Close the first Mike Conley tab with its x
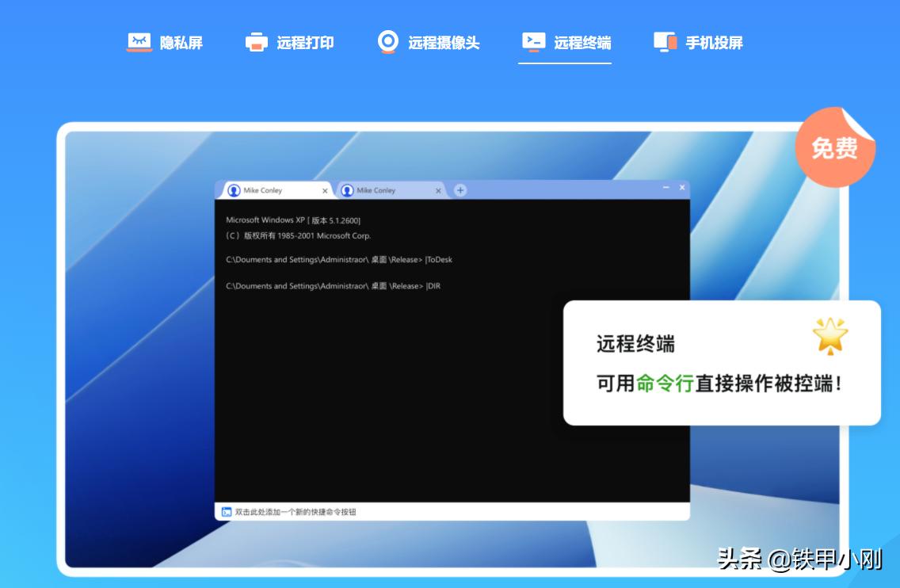This screenshot has height=588, width=900. (x=325, y=190)
